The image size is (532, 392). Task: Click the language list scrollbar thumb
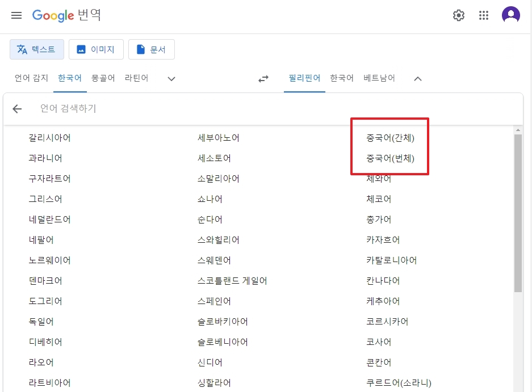[x=518, y=213]
